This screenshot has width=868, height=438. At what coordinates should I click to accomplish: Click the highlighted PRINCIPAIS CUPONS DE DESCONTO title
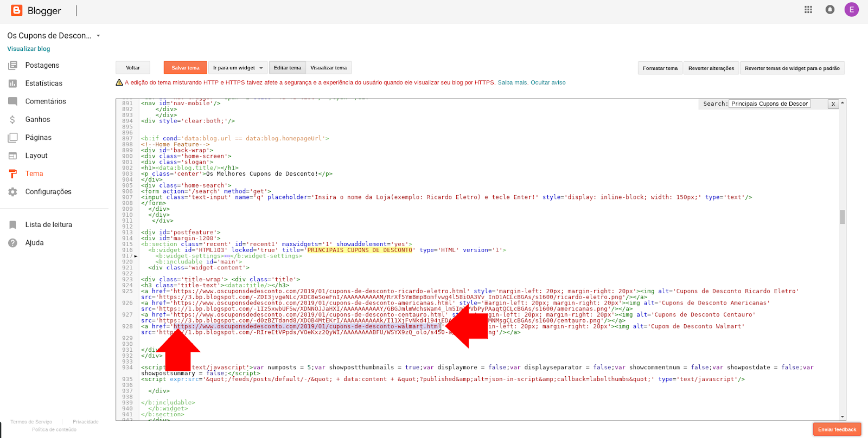click(x=360, y=250)
